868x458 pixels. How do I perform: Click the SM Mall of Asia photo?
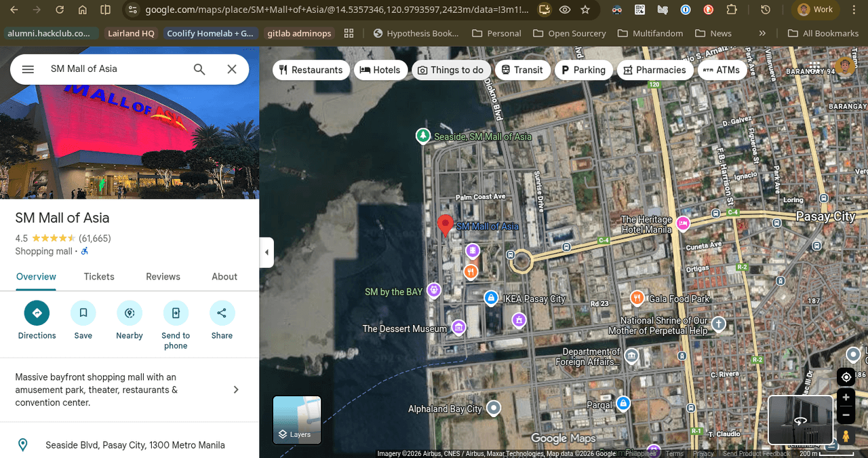(130, 141)
